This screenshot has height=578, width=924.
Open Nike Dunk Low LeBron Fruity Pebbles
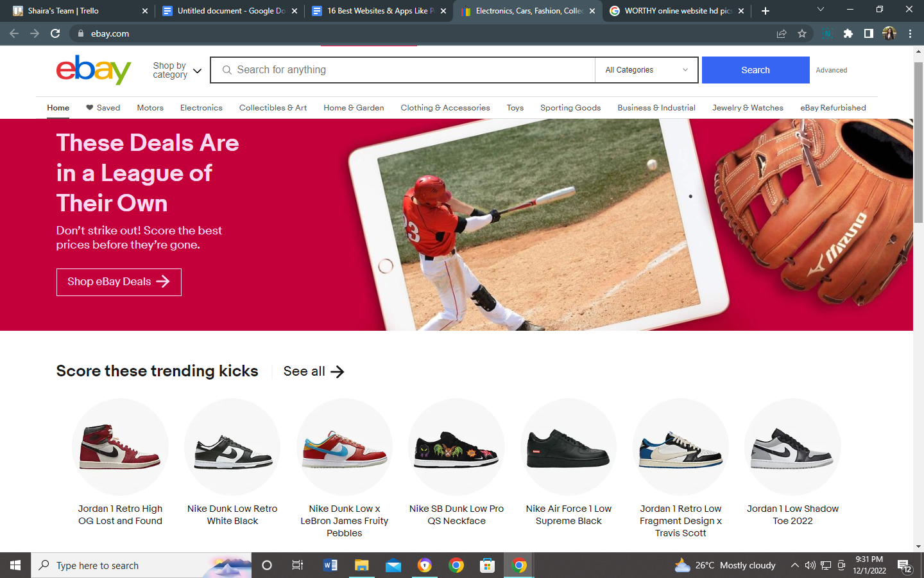click(345, 446)
